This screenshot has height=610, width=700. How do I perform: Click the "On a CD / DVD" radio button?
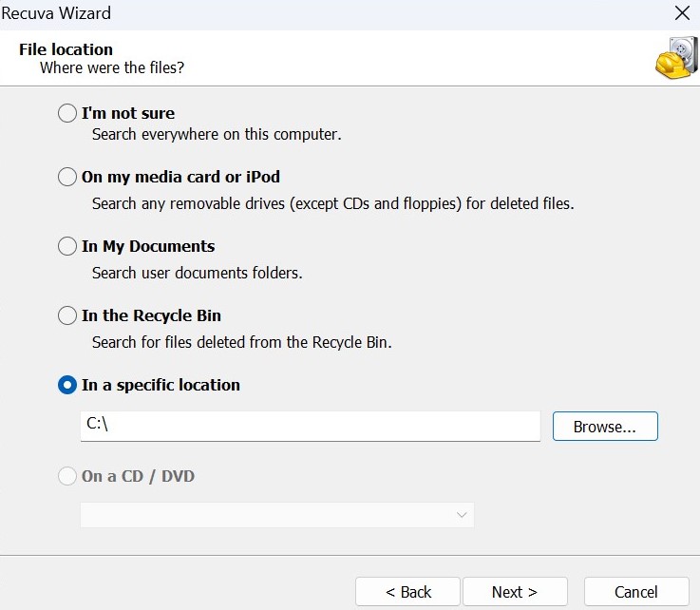click(x=67, y=476)
